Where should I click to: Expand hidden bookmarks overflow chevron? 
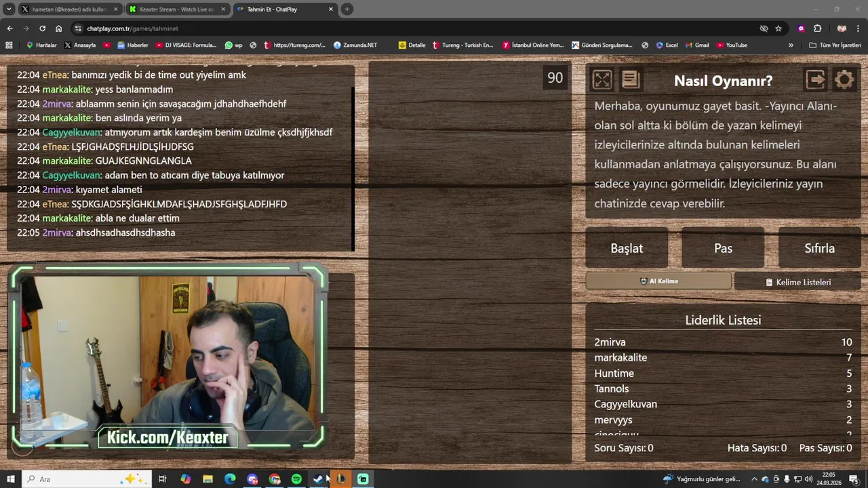(791, 45)
